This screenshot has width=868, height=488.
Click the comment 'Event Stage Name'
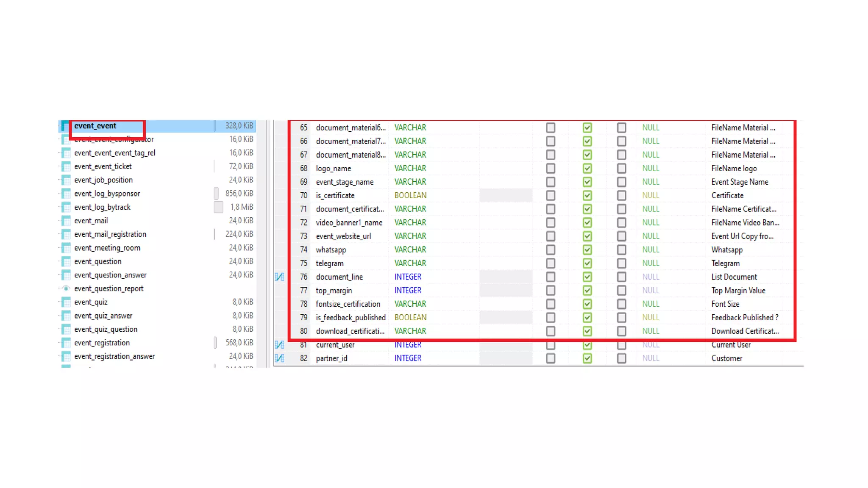point(740,182)
